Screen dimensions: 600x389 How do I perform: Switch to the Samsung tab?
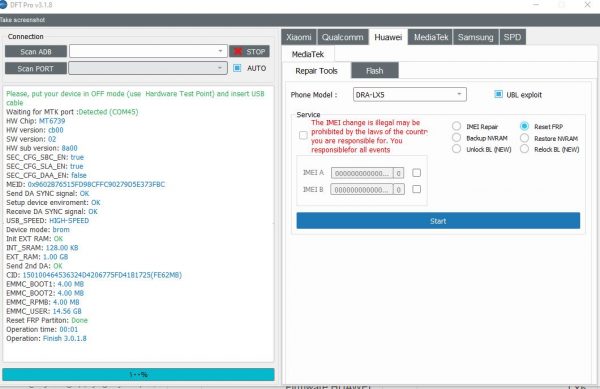point(476,37)
